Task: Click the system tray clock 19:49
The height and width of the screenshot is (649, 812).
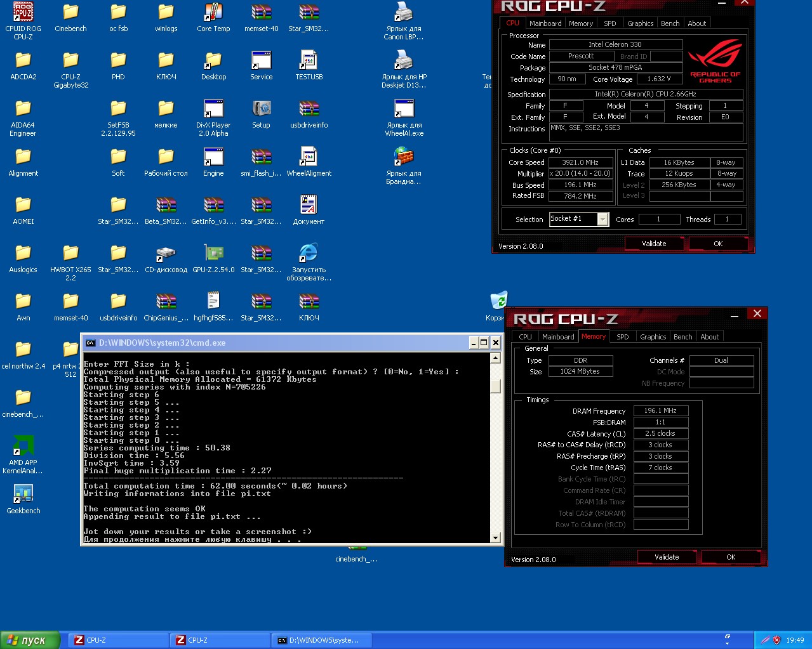Action: (795, 640)
